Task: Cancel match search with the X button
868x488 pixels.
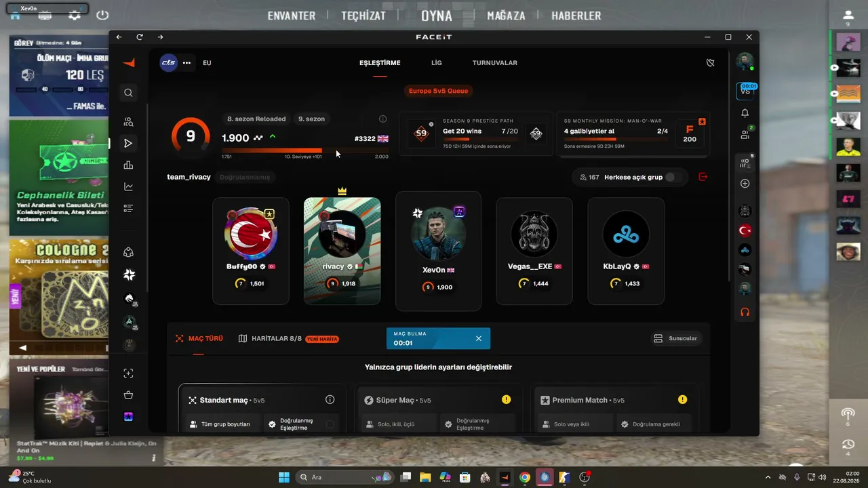Action: (x=479, y=338)
